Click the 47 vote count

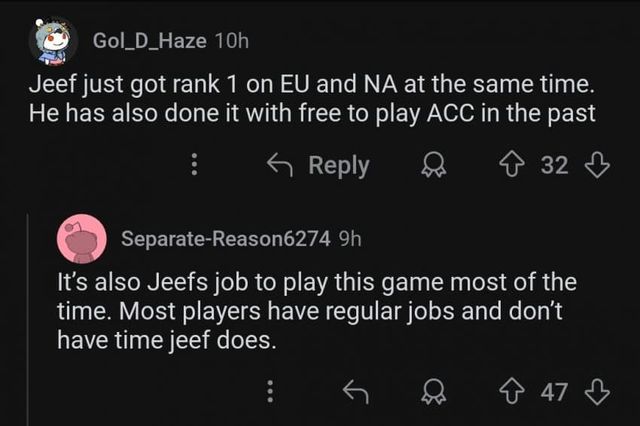pos(554,392)
